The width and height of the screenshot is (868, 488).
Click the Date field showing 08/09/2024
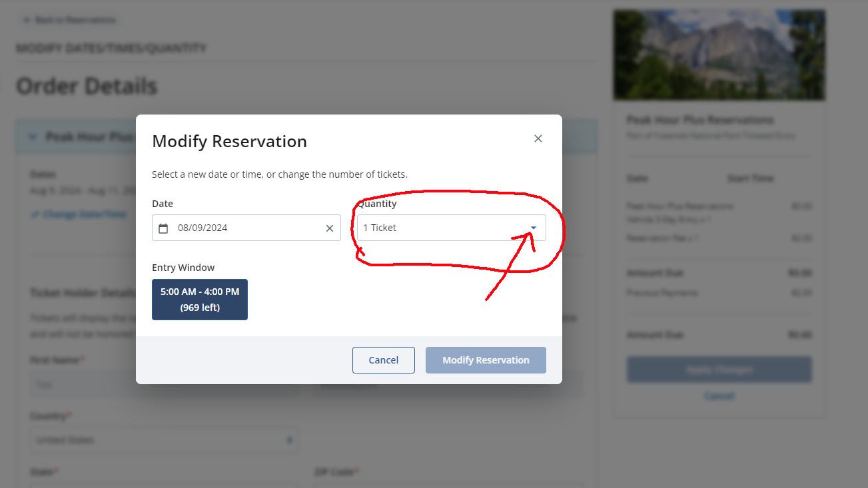pyautogui.click(x=246, y=228)
